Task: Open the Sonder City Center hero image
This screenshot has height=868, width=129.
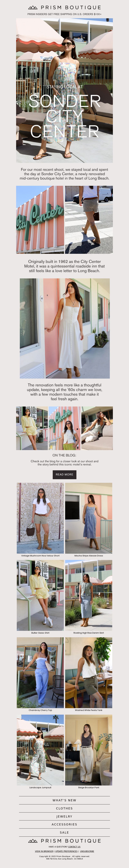Action: point(64,91)
